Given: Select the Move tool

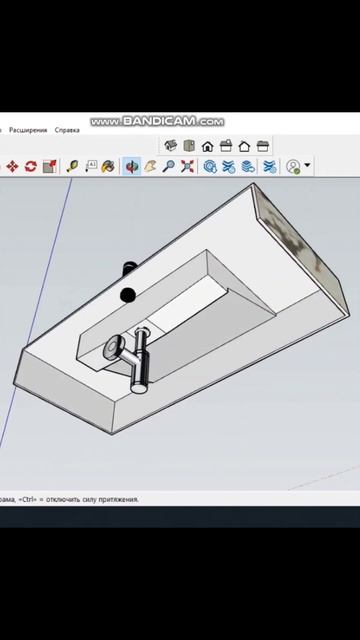Looking at the screenshot, I should 12,167.
